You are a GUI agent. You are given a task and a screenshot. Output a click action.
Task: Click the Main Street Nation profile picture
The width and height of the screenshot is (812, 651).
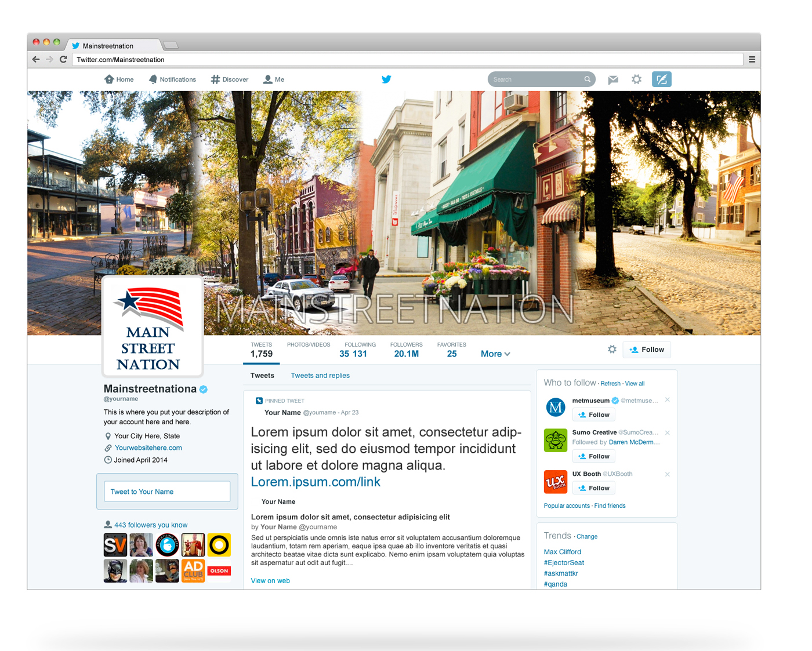(153, 327)
